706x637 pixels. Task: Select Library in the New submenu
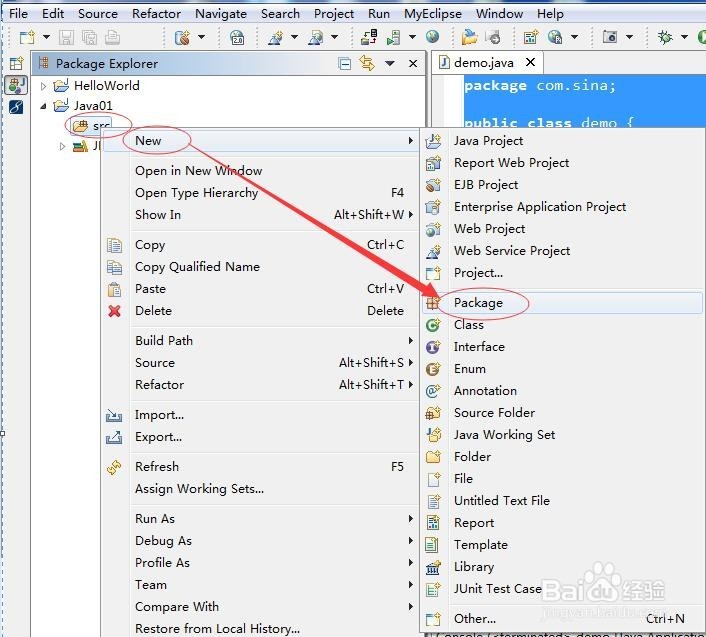click(x=563, y=567)
